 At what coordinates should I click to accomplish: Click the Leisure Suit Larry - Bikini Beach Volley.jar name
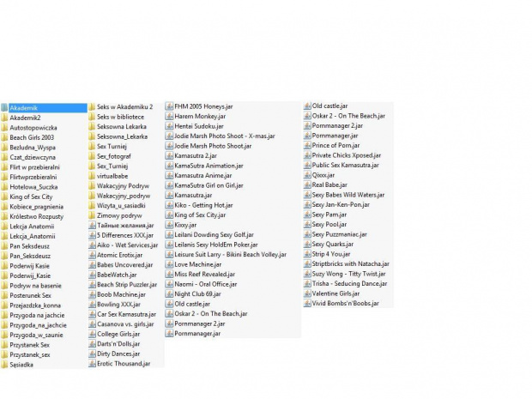pos(230,255)
